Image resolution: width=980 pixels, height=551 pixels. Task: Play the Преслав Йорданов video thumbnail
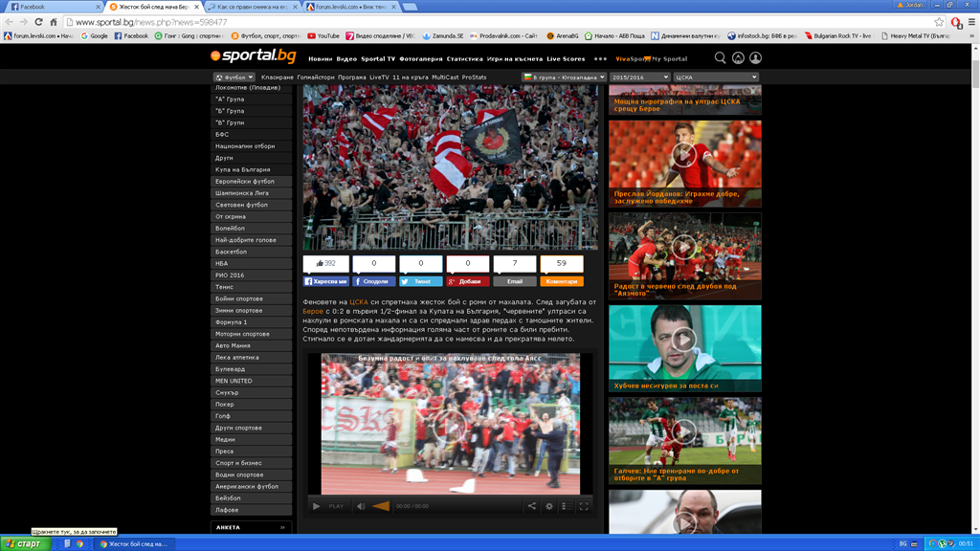tap(685, 154)
